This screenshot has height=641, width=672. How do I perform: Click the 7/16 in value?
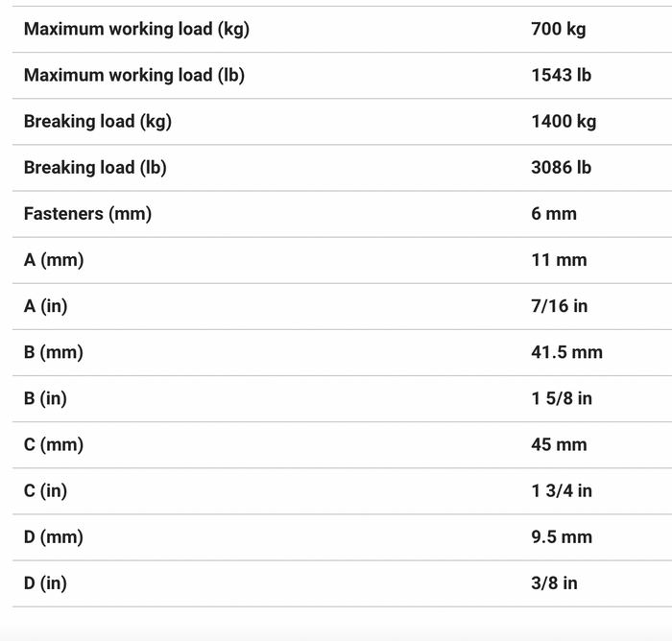(x=560, y=306)
